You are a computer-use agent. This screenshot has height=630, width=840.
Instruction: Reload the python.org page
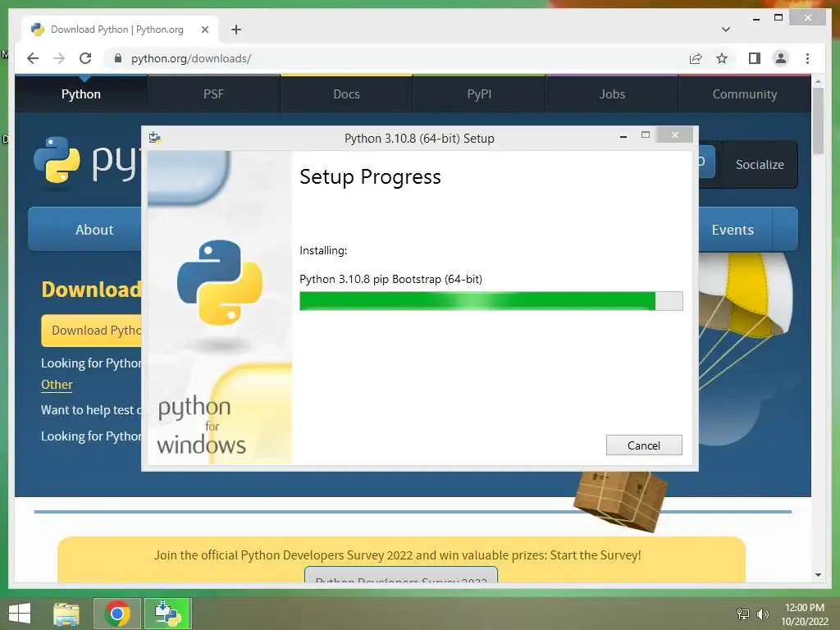[85, 58]
